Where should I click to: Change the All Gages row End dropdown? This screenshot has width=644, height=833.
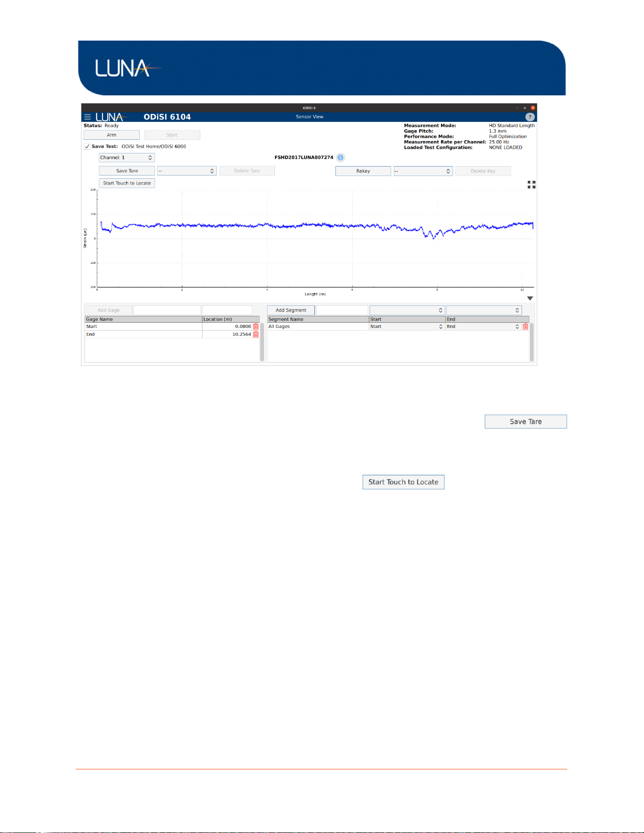click(x=483, y=326)
